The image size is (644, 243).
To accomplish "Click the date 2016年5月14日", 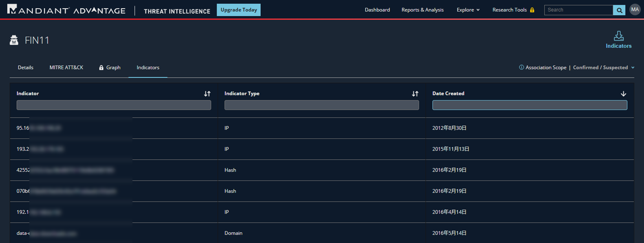I will coord(450,233).
